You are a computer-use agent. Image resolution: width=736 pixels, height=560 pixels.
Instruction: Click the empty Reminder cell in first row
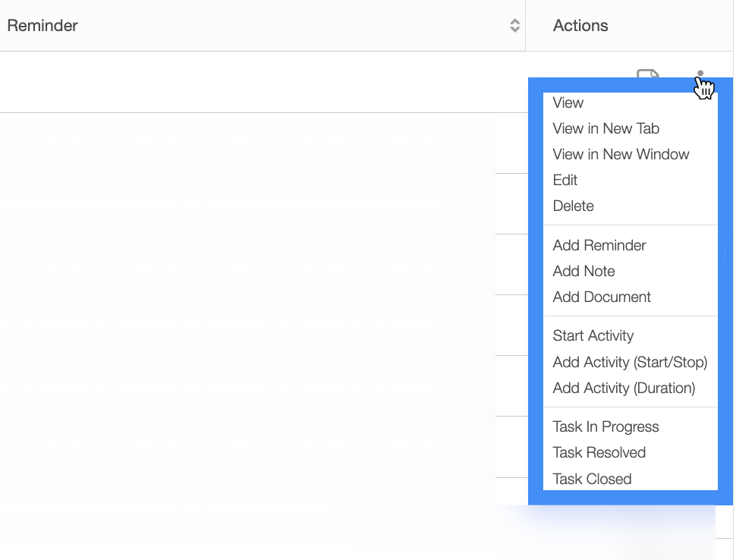tap(263, 82)
